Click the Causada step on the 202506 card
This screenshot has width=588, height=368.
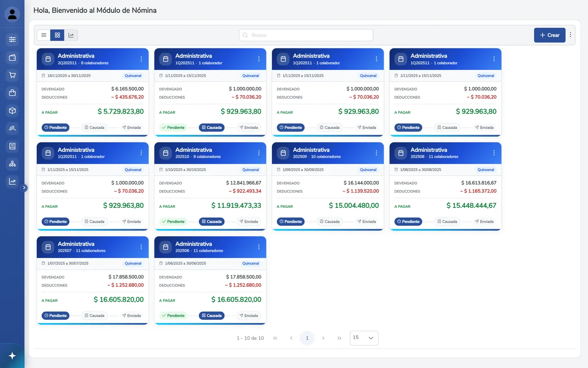point(212,316)
